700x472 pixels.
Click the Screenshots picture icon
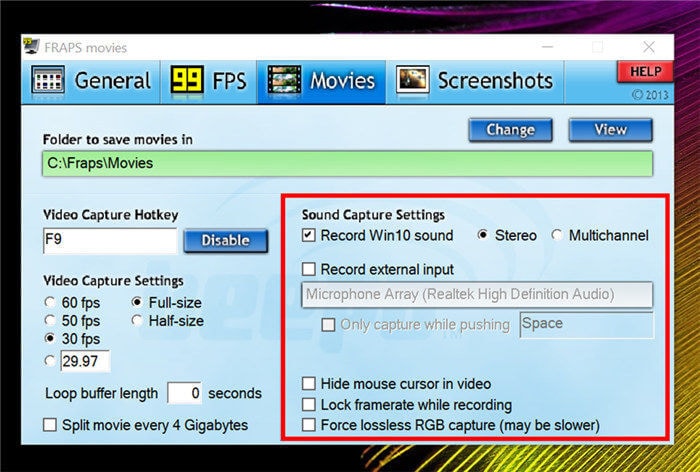412,80
